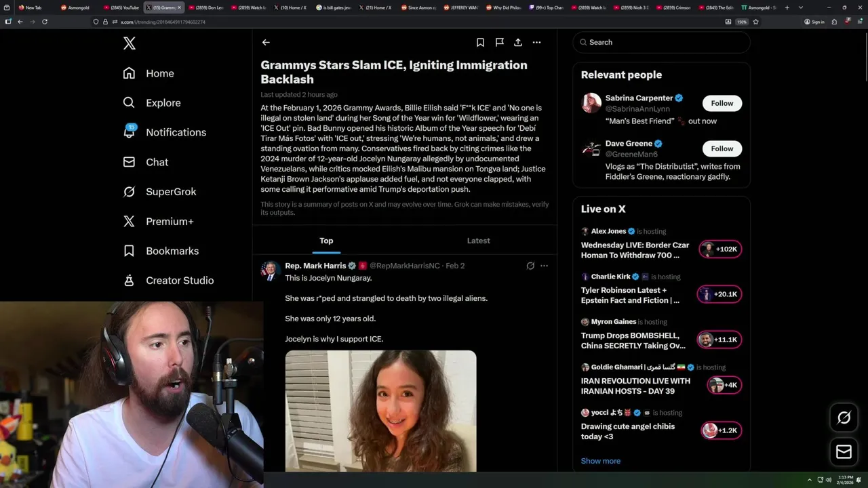Open the Jocelyn Nungaray photo in post
This screenshot has height=488, width=868.
(x=380, y=411)
